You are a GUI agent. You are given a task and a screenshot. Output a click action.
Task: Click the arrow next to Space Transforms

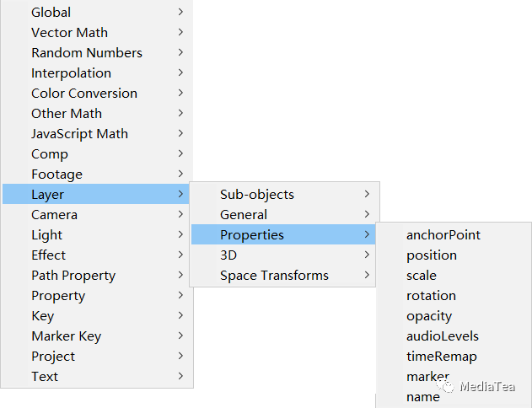point(368,276)
